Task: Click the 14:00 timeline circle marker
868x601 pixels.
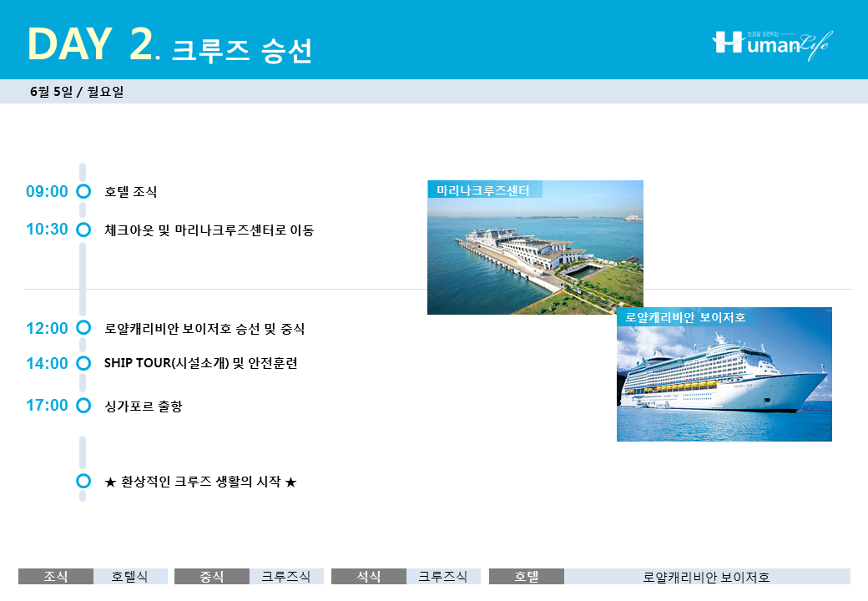Action: tap(83, 363)
